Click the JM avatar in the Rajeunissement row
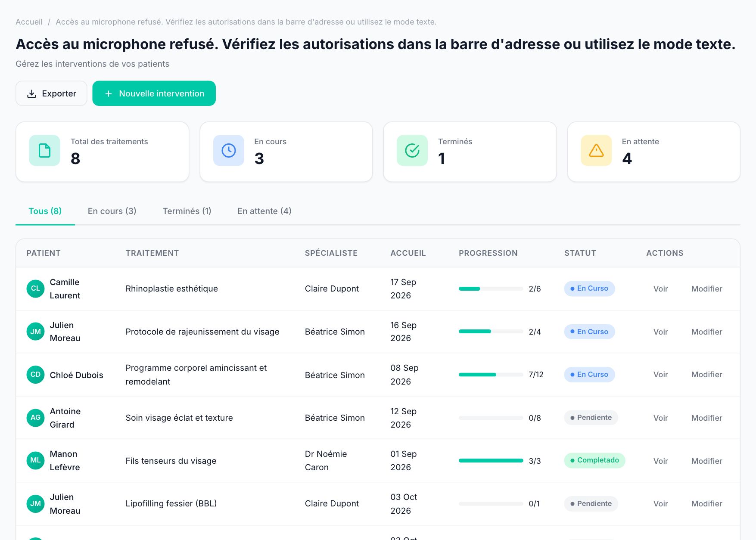This screenshot has width=756, height=540. coord(35,332)
